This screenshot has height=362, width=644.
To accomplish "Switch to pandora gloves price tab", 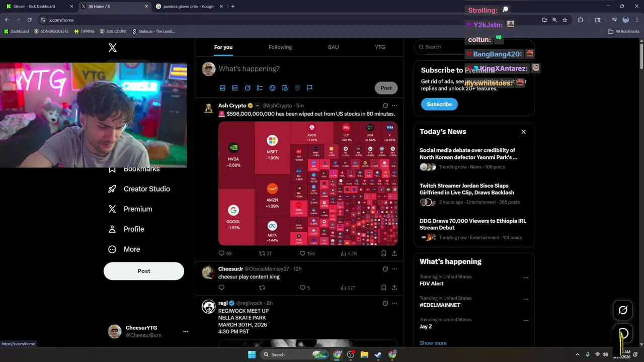I will click(189, 7).
